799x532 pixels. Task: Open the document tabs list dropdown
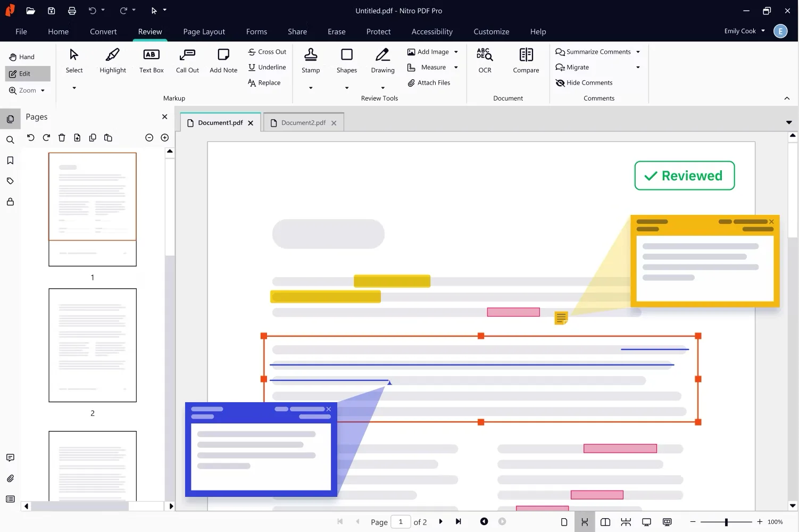pos(789,122)
